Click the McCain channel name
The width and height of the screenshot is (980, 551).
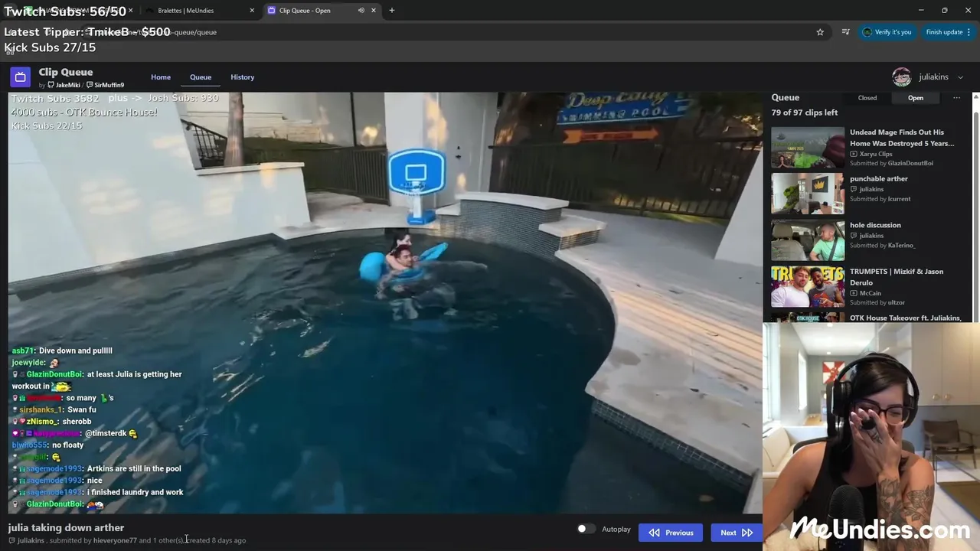pos(871,293)
